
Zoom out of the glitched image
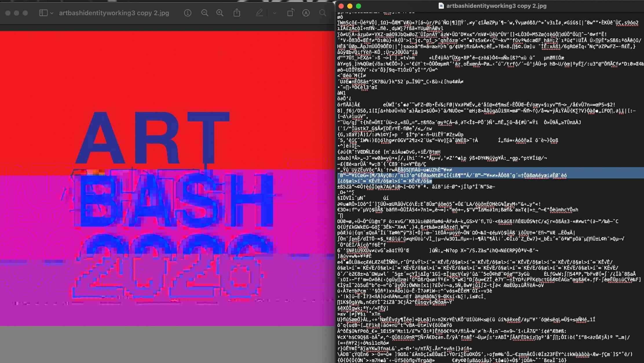coord(205,13)
